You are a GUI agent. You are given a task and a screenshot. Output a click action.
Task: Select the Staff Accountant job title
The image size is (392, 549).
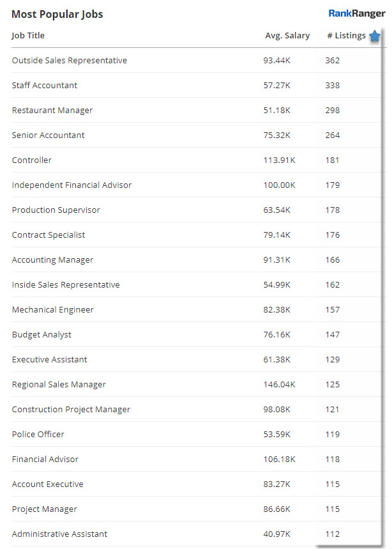(x=45, y=86)
